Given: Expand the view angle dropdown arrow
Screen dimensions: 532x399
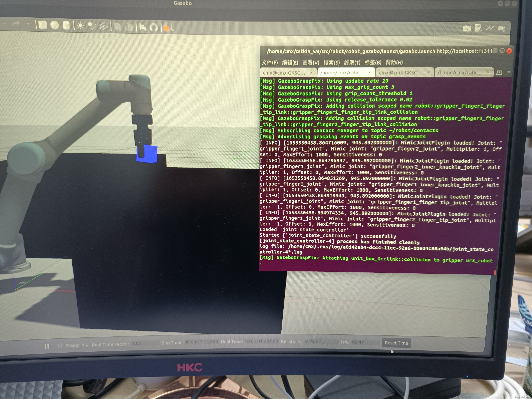Looking at the screenshot, I should [x=173, y=30].
